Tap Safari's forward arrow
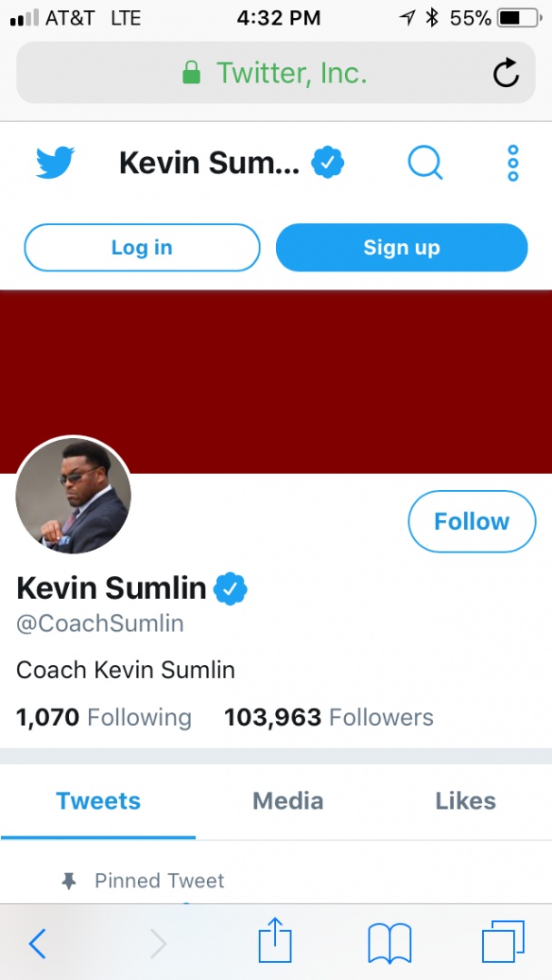Image resolution: width=552 pixels, height=980 pixels. (x=158, y=944)
